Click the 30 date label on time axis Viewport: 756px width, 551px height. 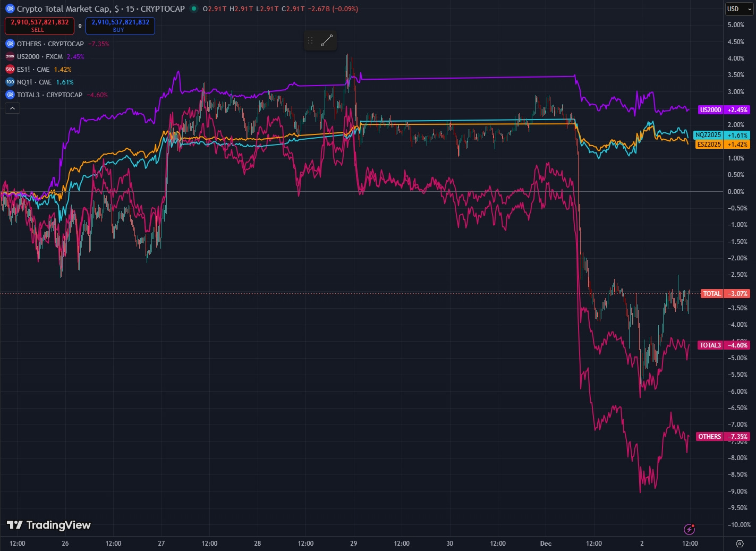[x=449, y=543]
